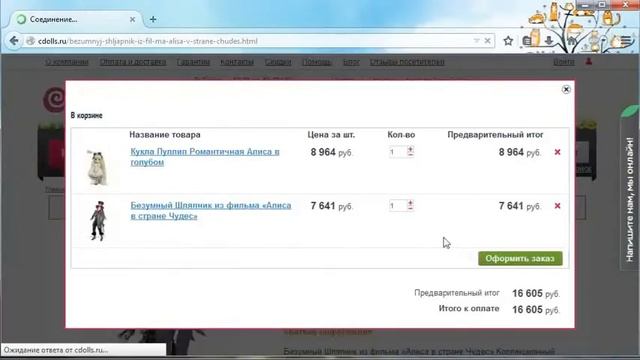Viewport: 640px width, 360px height.
Task: Click the В корзине heading
Action: coord(87,116)
